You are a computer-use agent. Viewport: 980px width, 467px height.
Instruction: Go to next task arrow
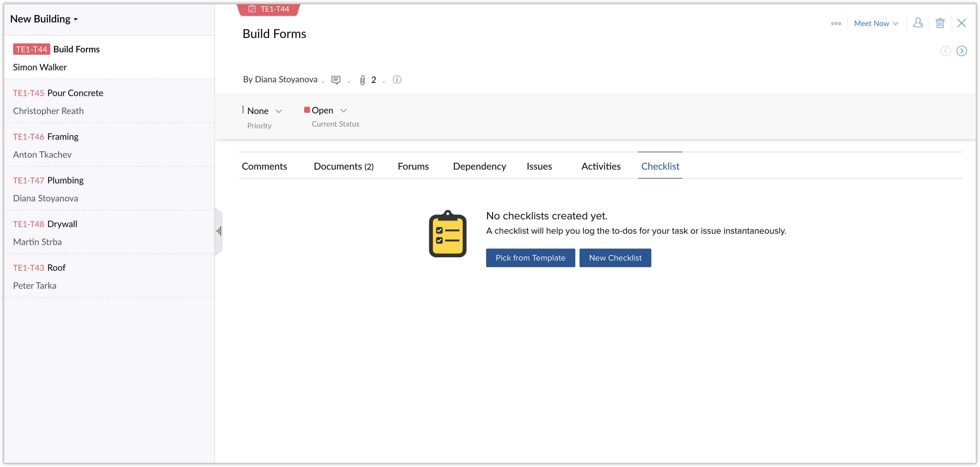pos(961,51)
